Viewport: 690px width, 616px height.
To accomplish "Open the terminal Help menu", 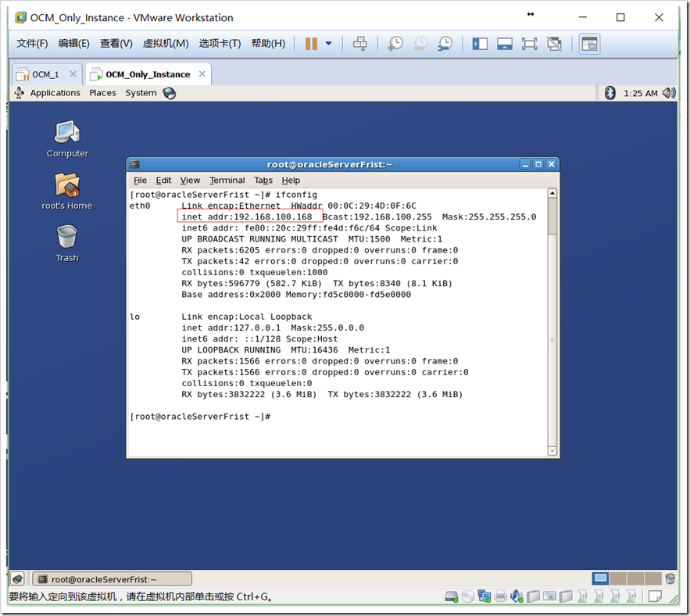I will (291, 180).
